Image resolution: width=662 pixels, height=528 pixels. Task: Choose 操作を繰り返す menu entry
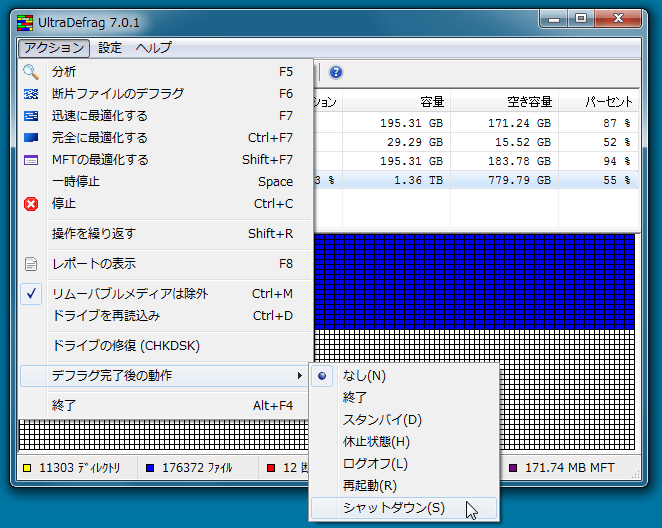pos(166,234)
